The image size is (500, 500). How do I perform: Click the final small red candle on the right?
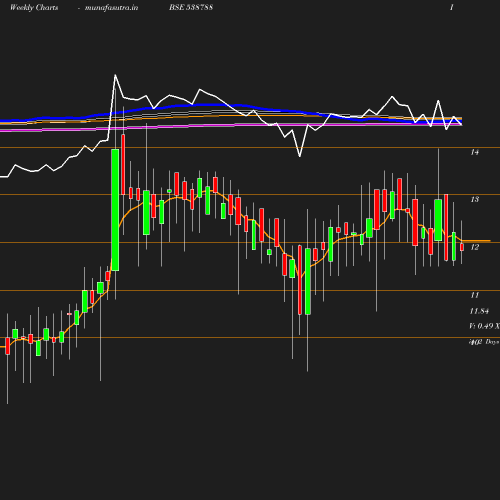(462, 247)
